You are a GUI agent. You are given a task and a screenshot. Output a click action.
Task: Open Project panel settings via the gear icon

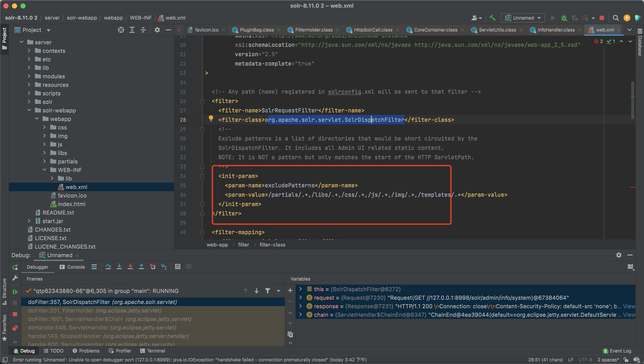[157, 30]
